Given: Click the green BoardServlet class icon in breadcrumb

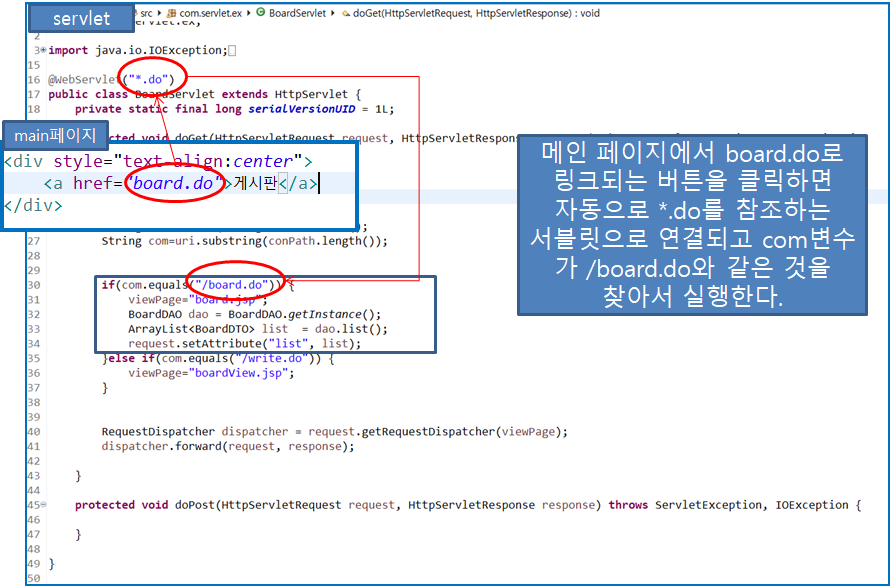Looking at the screenshot, I should click(261, 12).
